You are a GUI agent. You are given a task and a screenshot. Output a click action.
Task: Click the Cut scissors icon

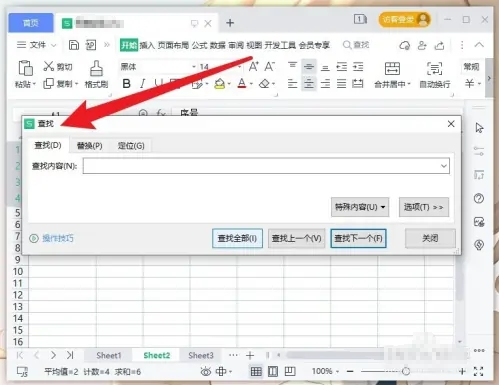[49, 66]
